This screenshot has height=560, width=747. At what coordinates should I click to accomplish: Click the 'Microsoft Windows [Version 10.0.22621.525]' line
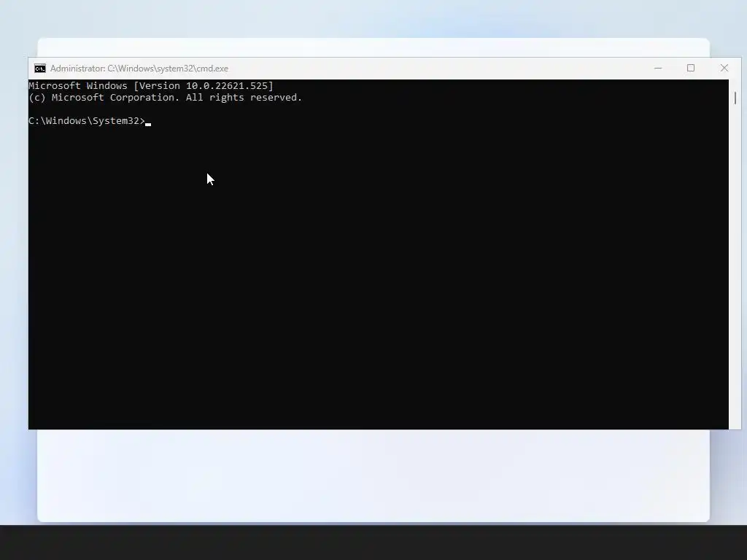click(x=151, y=86)
